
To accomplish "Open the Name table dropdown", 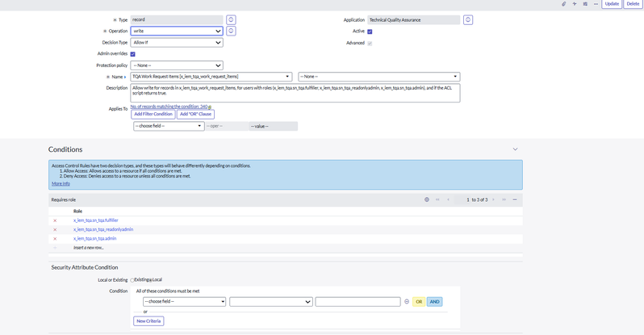I will coord(211,77).
